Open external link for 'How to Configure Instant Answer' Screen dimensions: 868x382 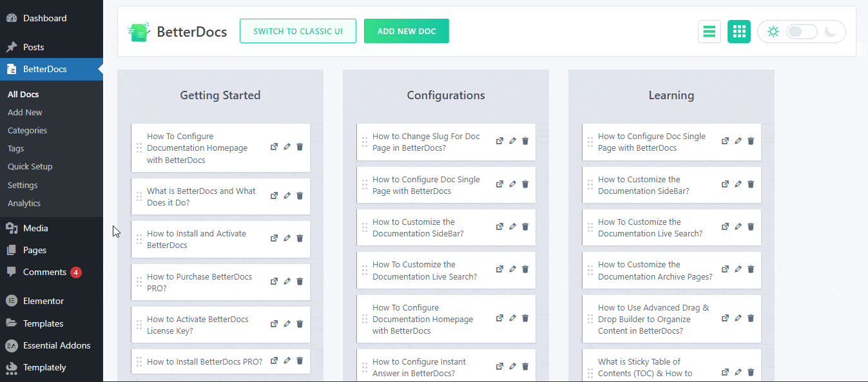point(499,367)
